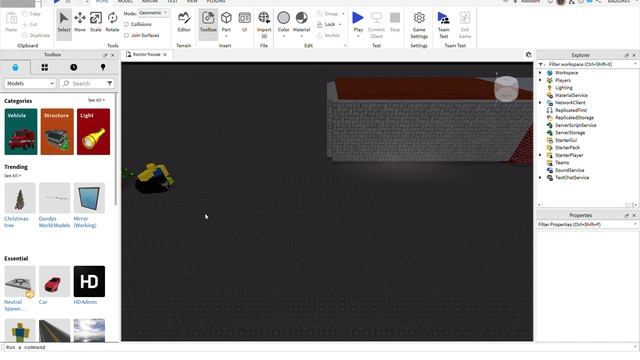This screenshot has width=640, height=360.
Task: Select the Mirror (Working) model
Action: (89, 205)
